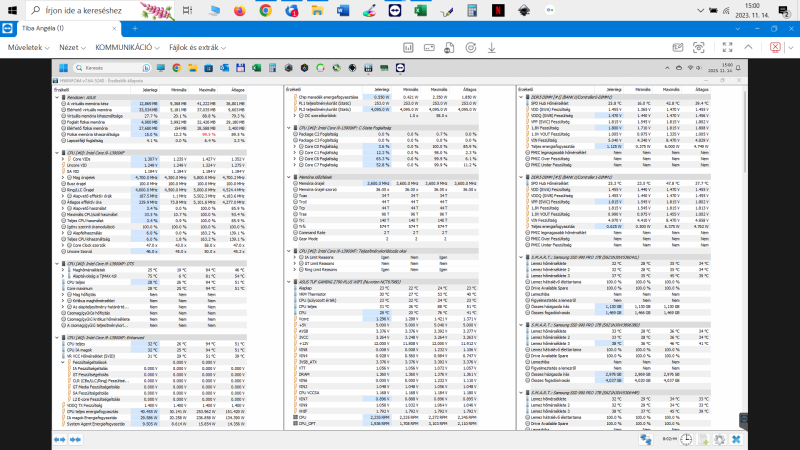Select the CPU_OPT fan row
This screenshot has height=450, width=800.
[385, 423]
